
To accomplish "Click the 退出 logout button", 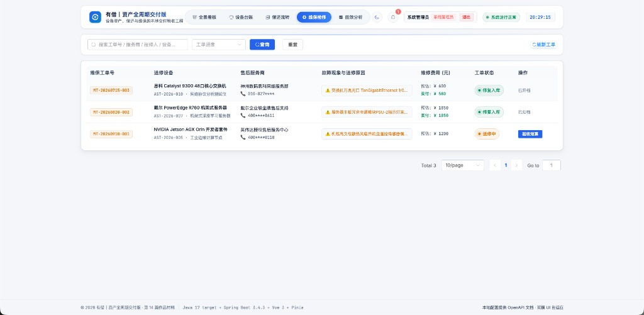I will tap(466, 17).
